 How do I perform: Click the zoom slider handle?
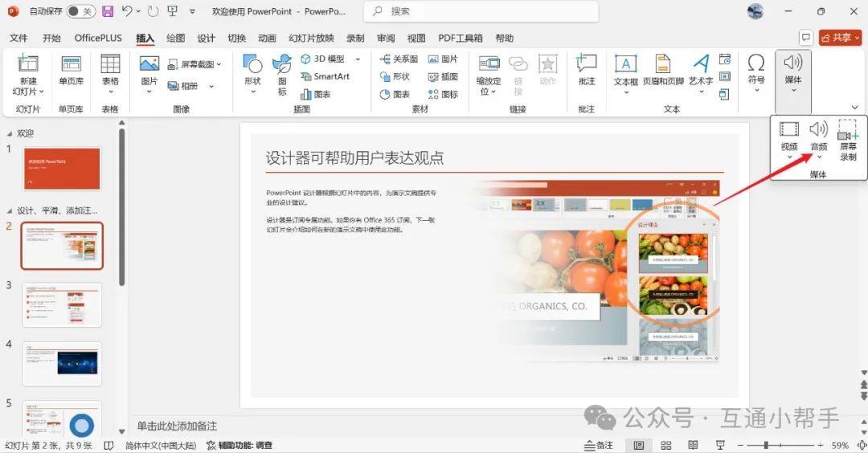point(766,445)
